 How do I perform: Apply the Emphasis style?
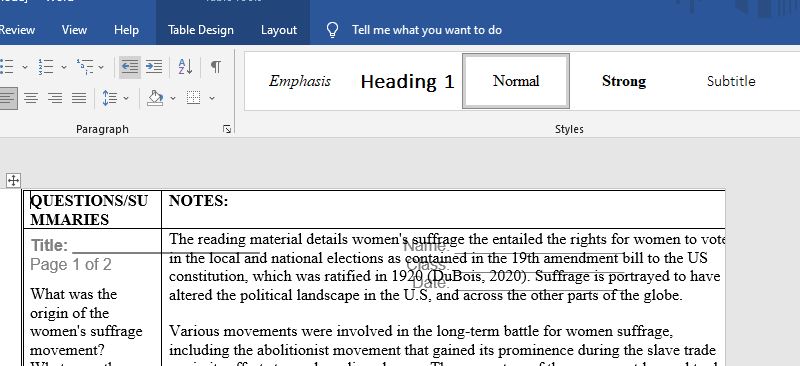(x=300, y=81)
